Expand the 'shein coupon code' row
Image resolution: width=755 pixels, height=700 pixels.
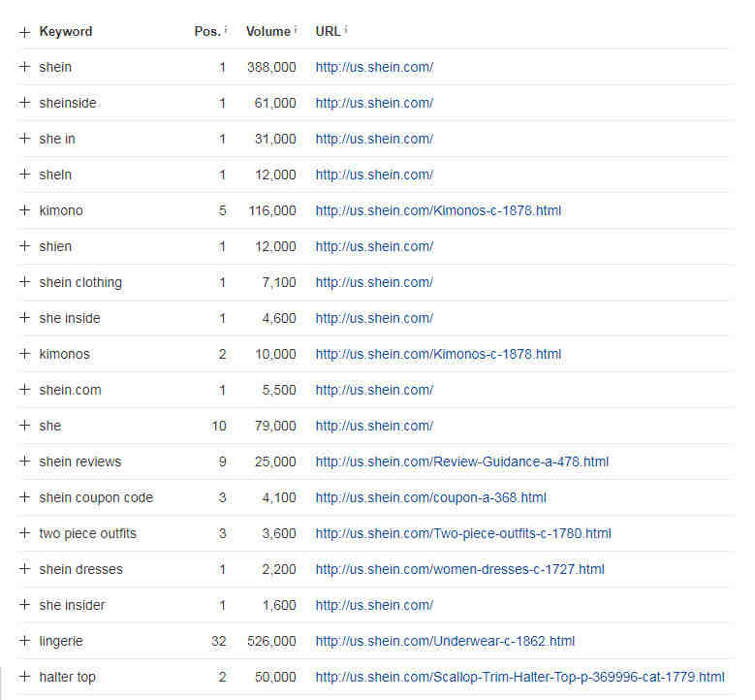coord(24,497)
